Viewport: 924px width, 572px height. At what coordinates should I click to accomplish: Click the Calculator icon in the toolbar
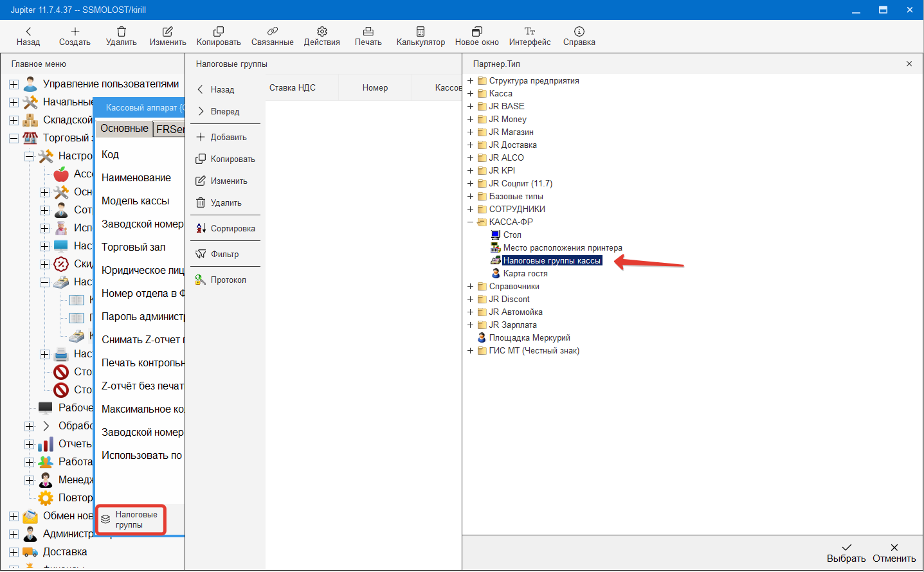coord(420,31)
